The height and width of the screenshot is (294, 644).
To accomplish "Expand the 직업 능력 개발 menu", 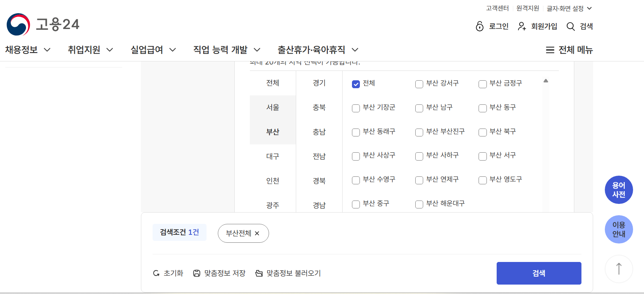I will coord(227,50).
